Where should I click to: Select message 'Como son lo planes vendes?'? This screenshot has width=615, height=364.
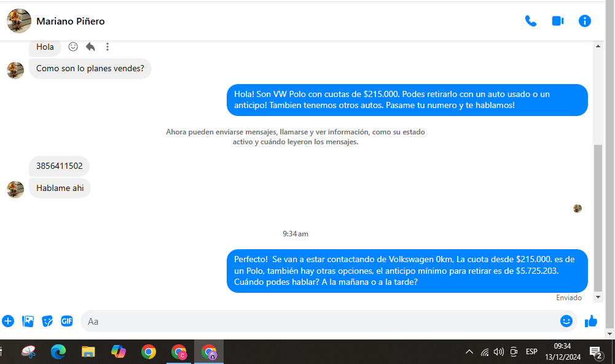click(90, 69)
